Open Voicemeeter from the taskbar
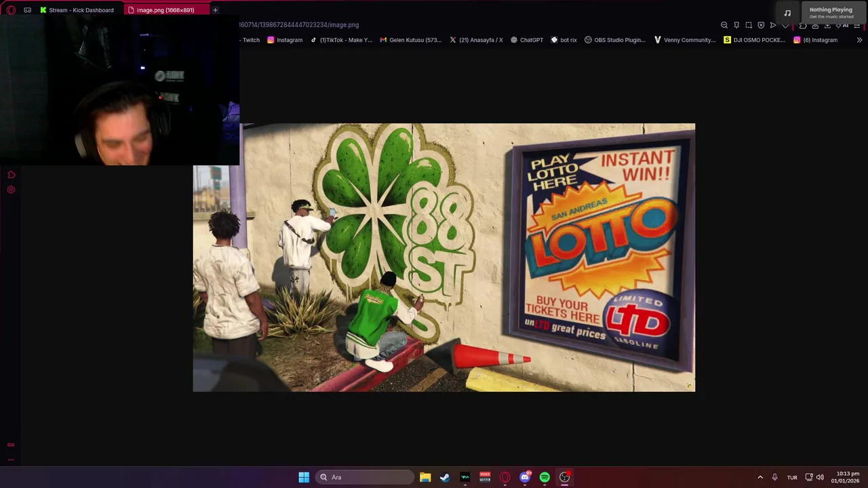 pyautogui.click(x=485, y=477)
